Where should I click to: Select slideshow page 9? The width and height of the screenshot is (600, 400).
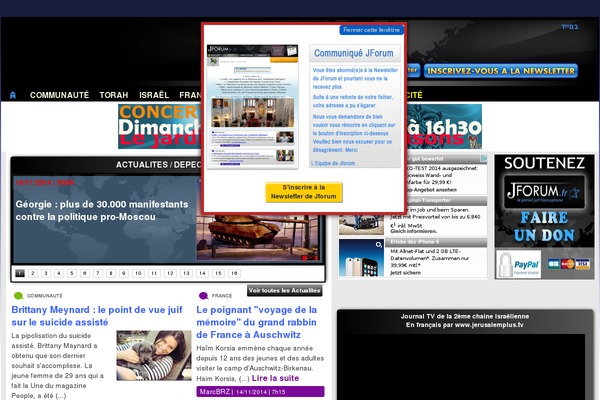(124, 273)
